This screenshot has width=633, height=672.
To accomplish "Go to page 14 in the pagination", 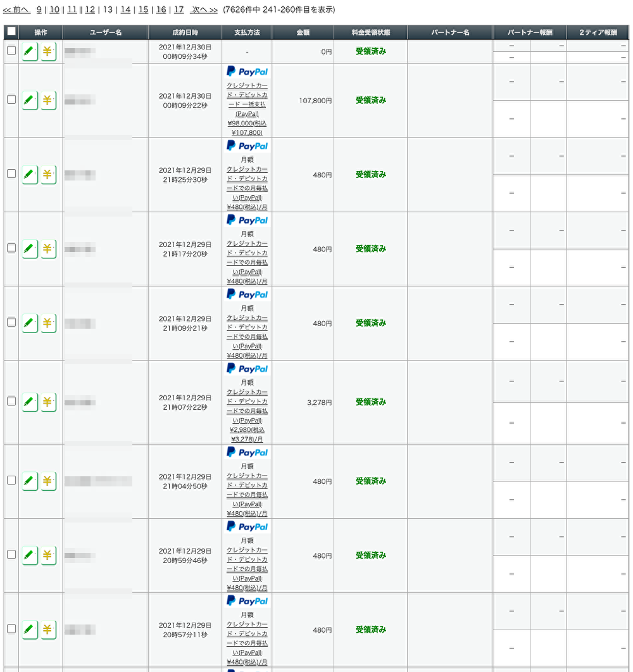I will coord(125,10).
